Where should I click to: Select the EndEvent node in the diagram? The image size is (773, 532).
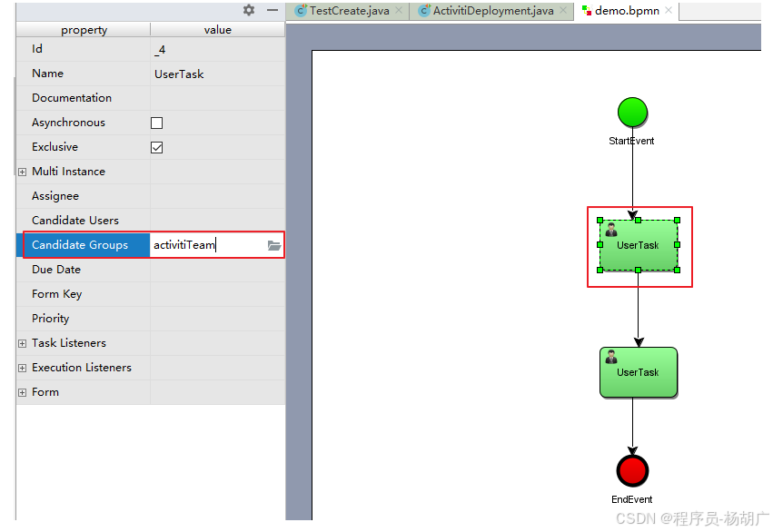(632, 470)
